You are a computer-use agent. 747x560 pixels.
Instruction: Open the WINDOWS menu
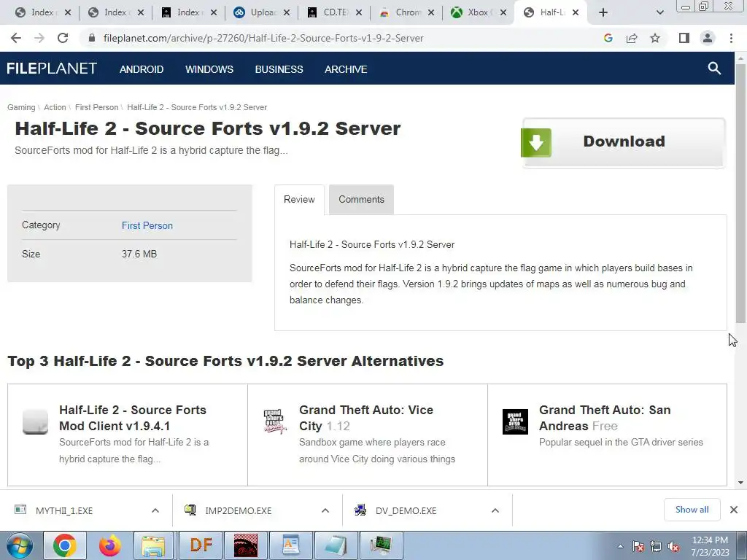[209, 69]
